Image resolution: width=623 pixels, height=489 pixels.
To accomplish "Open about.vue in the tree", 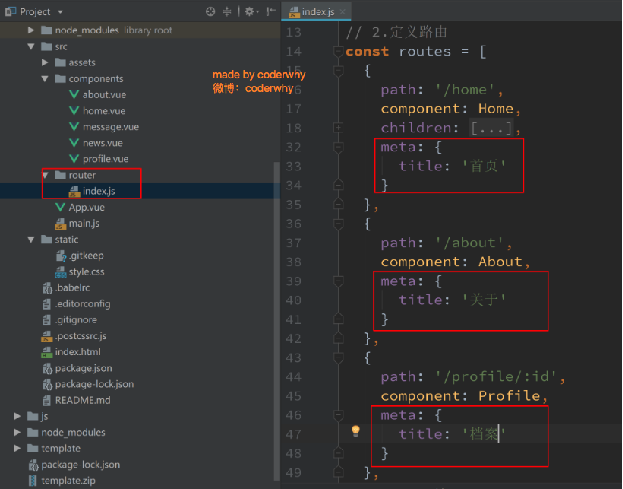I will point(104,95).
